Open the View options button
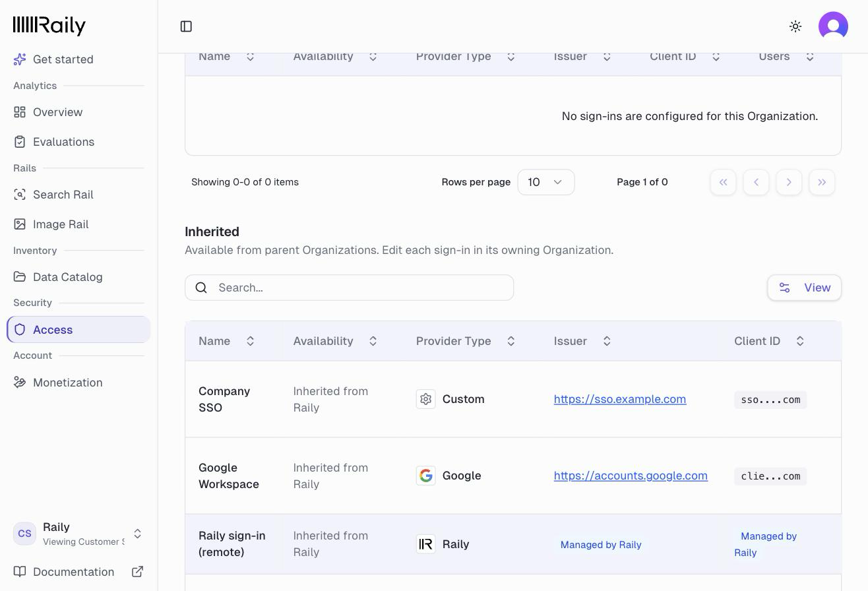 pyautogui.click(x=804, y=288)
